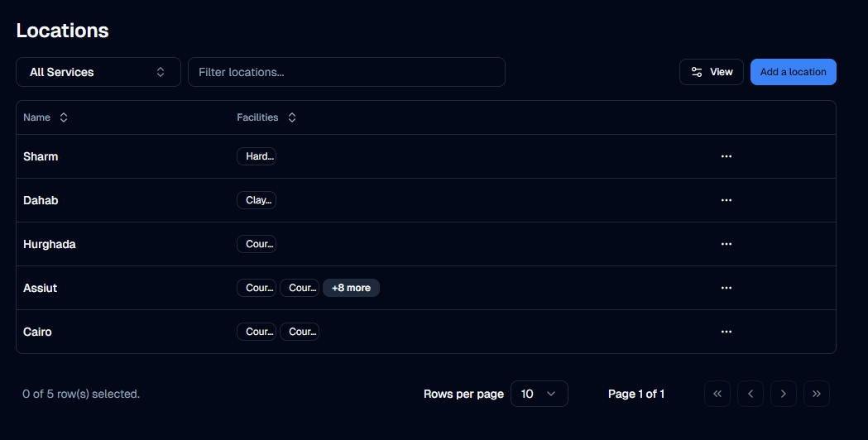
Task: Jump to the last page
Action: (x=817, y=394)
